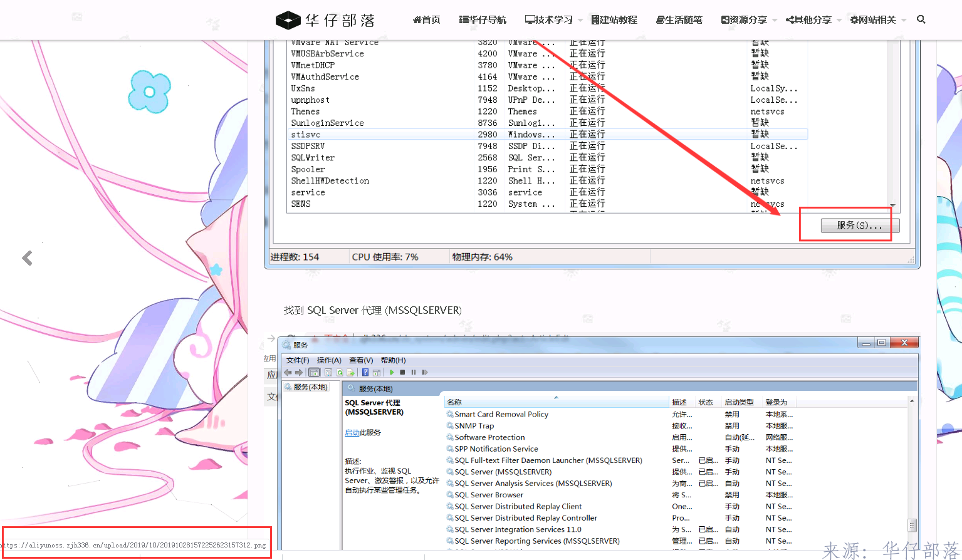This screenshot has height=560, width=962.
Task: Restart the service with the restart icon
Action: pyautogui.click(x=425, y=372)
